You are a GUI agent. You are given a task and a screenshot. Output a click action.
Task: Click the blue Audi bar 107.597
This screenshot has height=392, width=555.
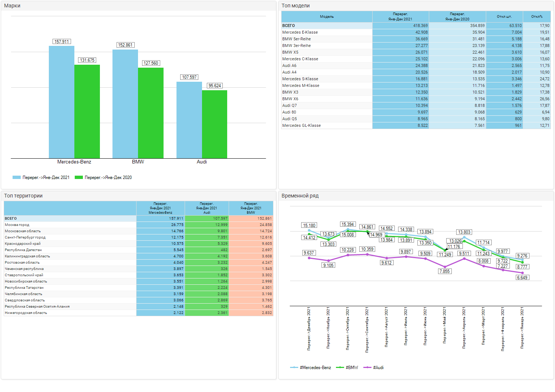(189, 120)
